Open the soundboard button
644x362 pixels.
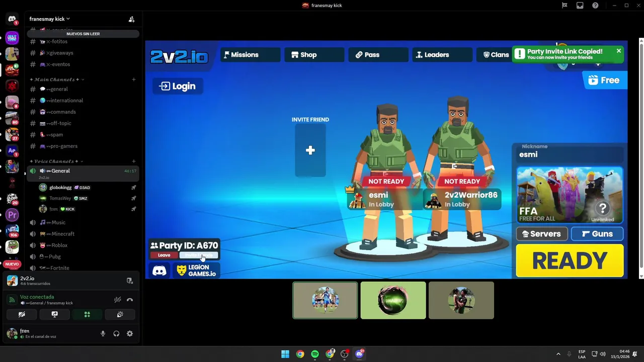click(x=120, y=314)
